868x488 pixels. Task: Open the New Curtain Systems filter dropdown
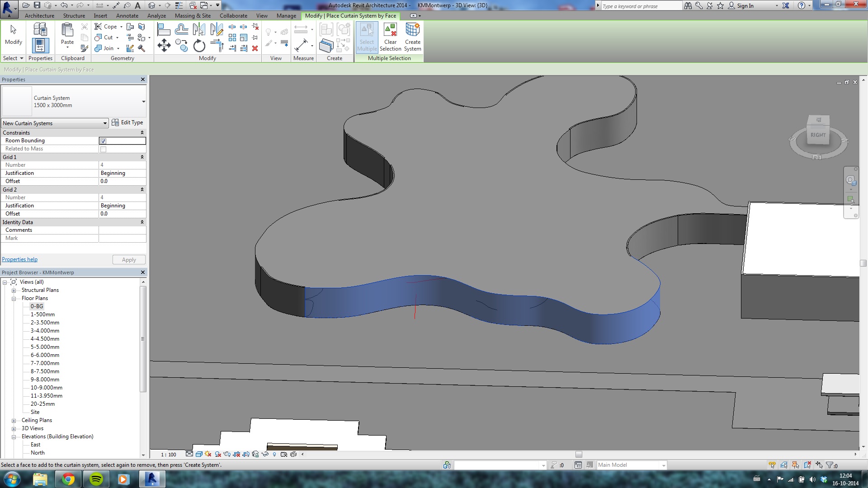(105, 123)
